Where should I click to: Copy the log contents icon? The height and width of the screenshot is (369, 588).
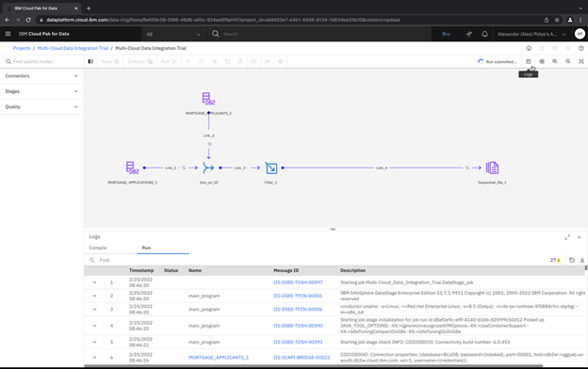pyautogui.click(x=571, y=260)
